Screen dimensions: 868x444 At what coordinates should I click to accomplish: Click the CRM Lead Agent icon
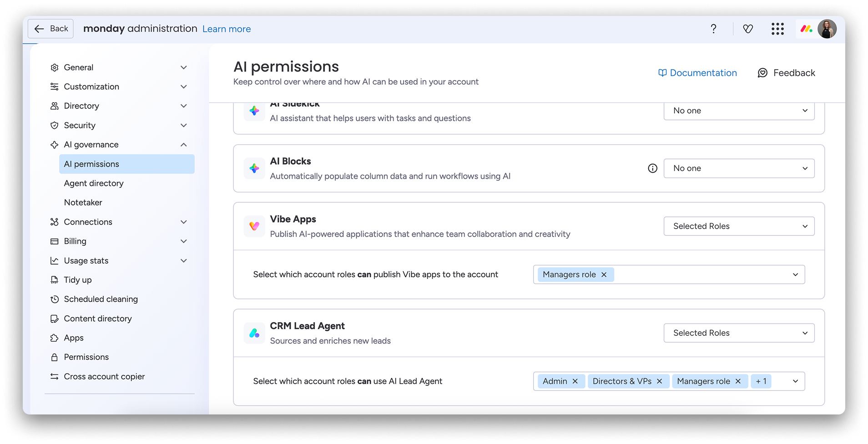[254, 333]
